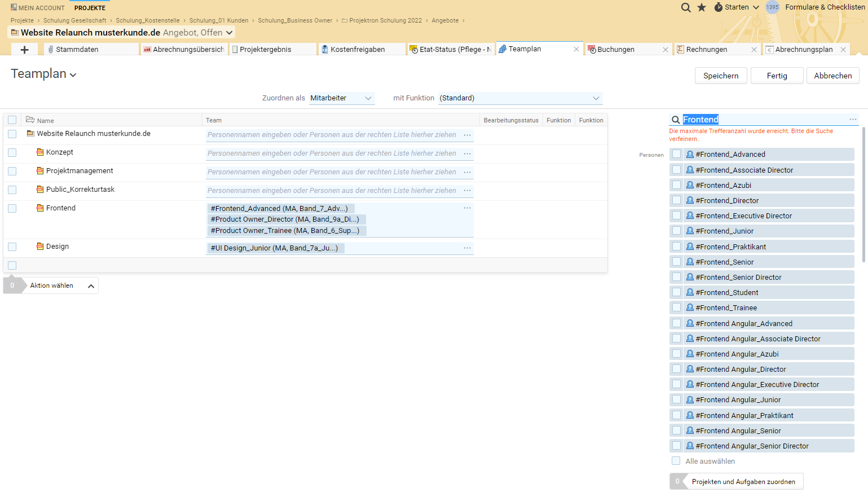Viewport: 868px width, 501px height.
Task: Expand the Angebot, Offen status dropdown
Action: tap(228, 32)
